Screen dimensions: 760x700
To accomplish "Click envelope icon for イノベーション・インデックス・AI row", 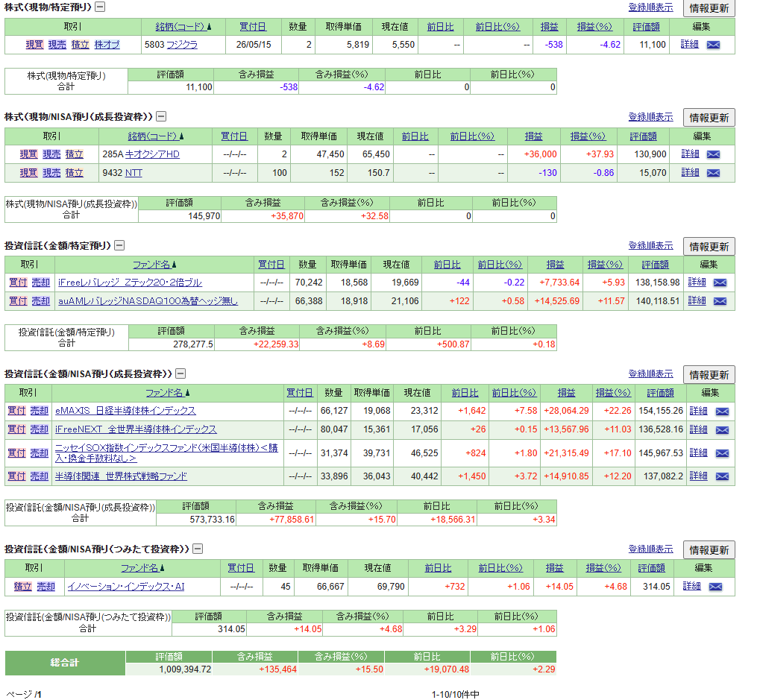I will [x=715, y=587].
